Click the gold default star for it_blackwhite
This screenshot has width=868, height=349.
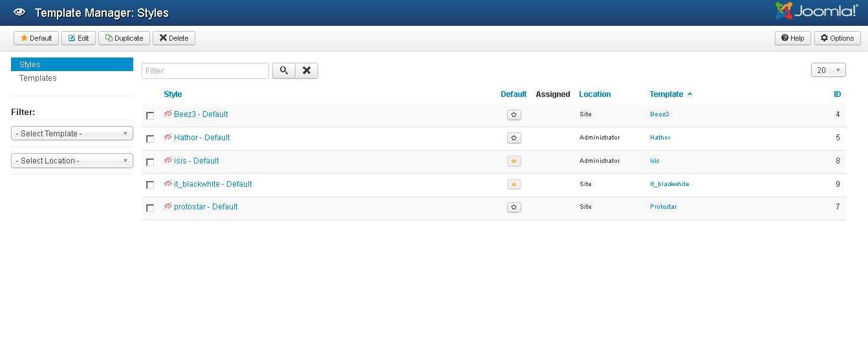pyautogui.click(x=514, y=184)
